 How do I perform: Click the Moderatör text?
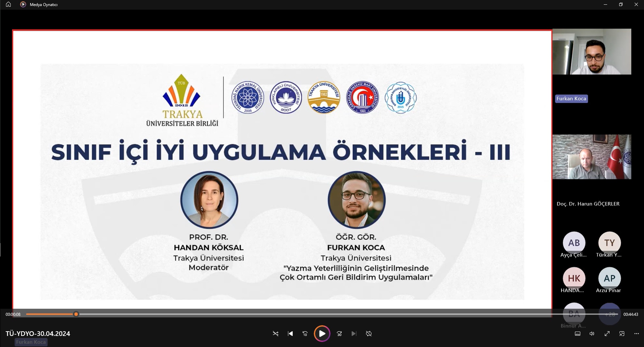tap(209, 268)
